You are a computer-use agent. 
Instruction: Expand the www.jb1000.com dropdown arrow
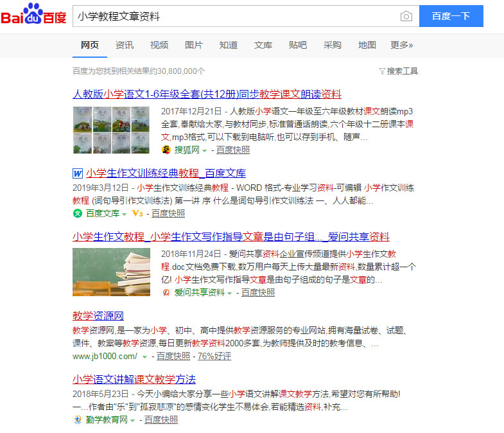144,357
